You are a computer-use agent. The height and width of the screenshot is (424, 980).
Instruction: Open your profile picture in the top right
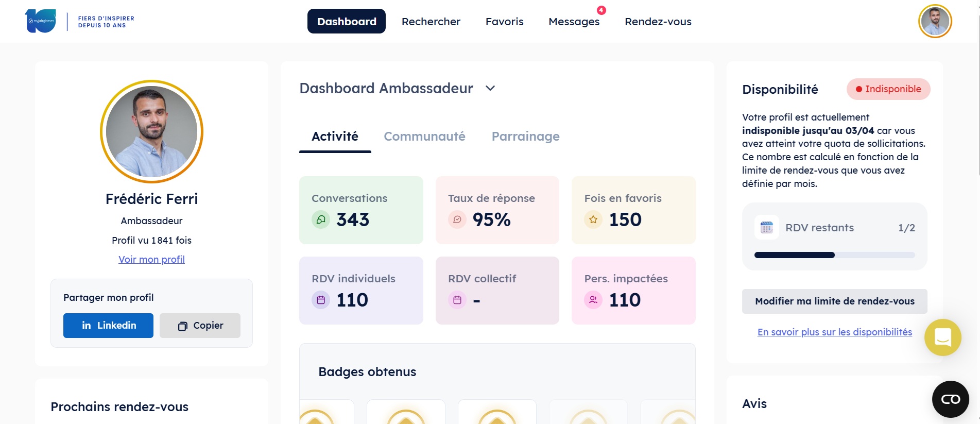(x=935, y=21)
